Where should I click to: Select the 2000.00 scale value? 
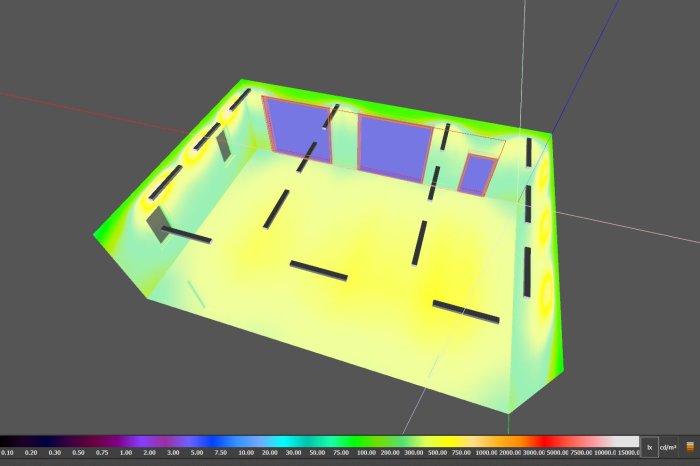[x=510, y=453]
